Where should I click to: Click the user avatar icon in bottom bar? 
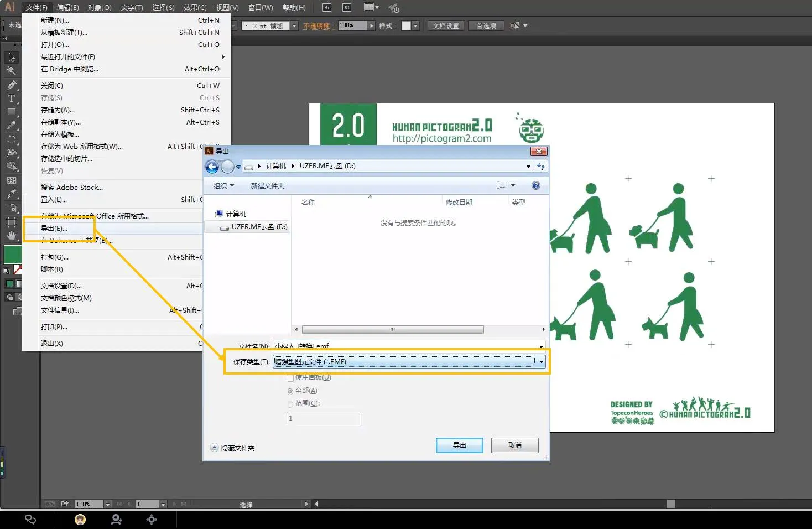[x=80, y=520]
